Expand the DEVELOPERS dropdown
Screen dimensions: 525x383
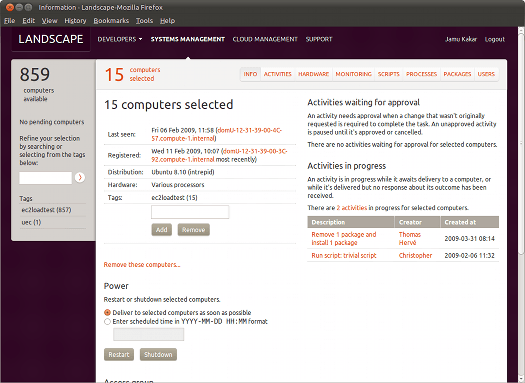[x=120, y=39]
